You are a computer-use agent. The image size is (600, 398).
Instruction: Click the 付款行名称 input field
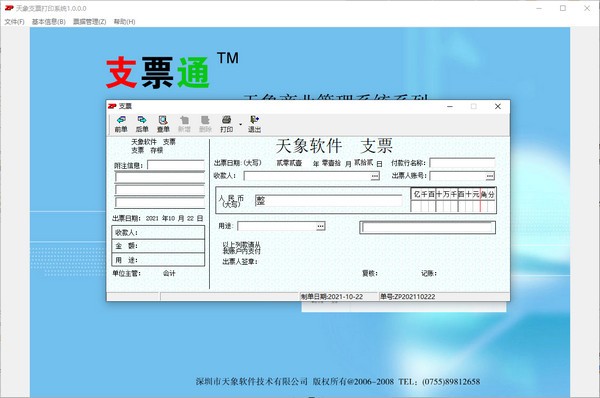tap(462, 163)
